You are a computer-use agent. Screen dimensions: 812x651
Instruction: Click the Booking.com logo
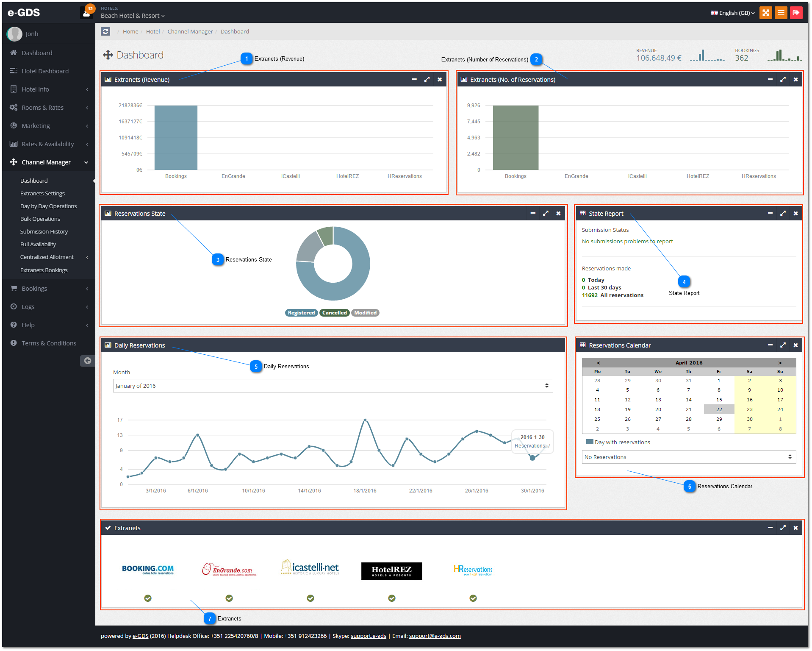click(x=148, y=570)
